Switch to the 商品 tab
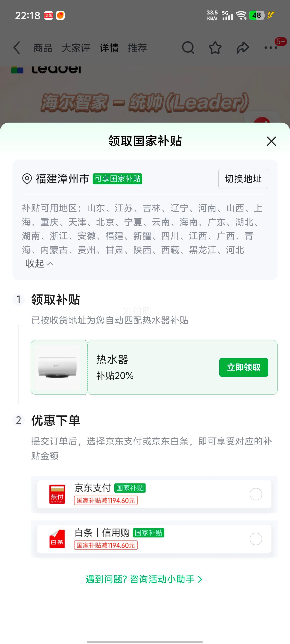The width and height of the screenshot is (290, 644). pos(43,48)
